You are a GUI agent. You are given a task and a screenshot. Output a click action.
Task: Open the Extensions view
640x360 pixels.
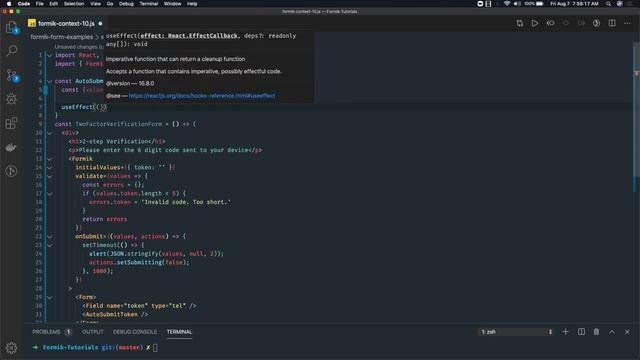tap(11, 123)
